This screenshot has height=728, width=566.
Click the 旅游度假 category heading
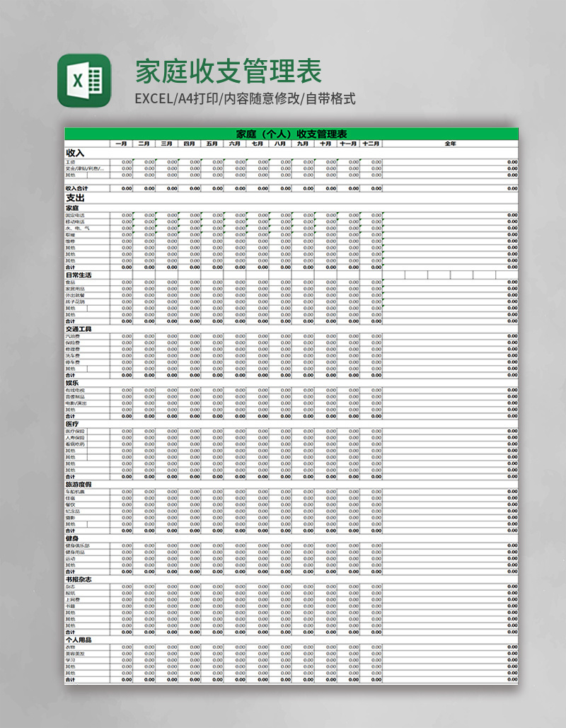(x=79, y=485)
